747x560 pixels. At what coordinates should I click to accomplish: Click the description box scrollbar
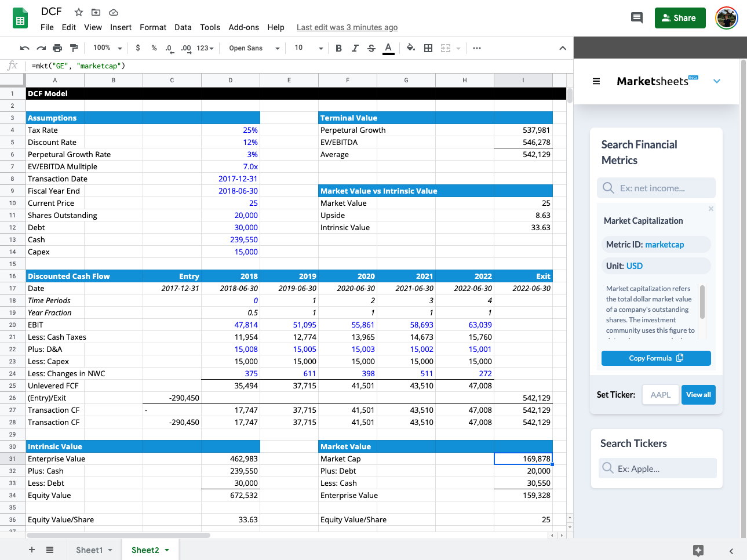(x=702, y=301)
